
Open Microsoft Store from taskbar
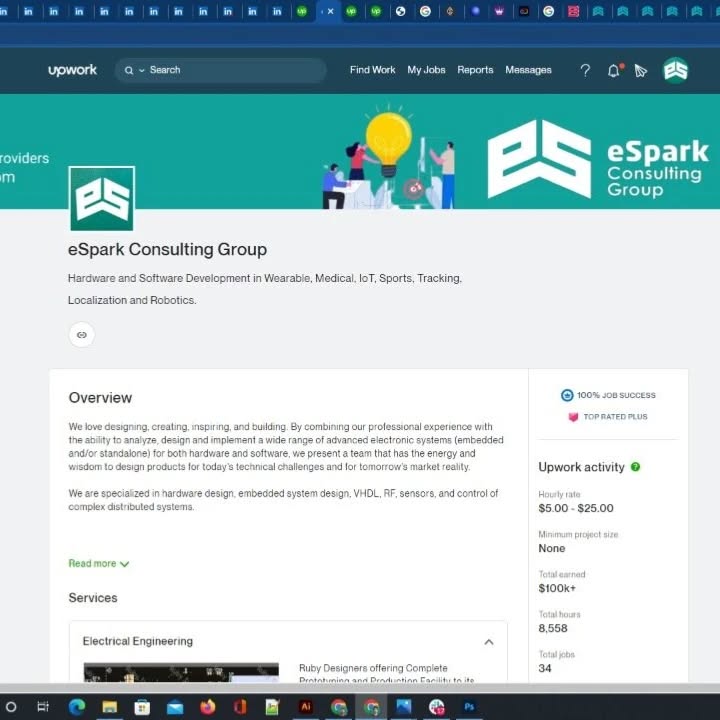tap(142, 707)
